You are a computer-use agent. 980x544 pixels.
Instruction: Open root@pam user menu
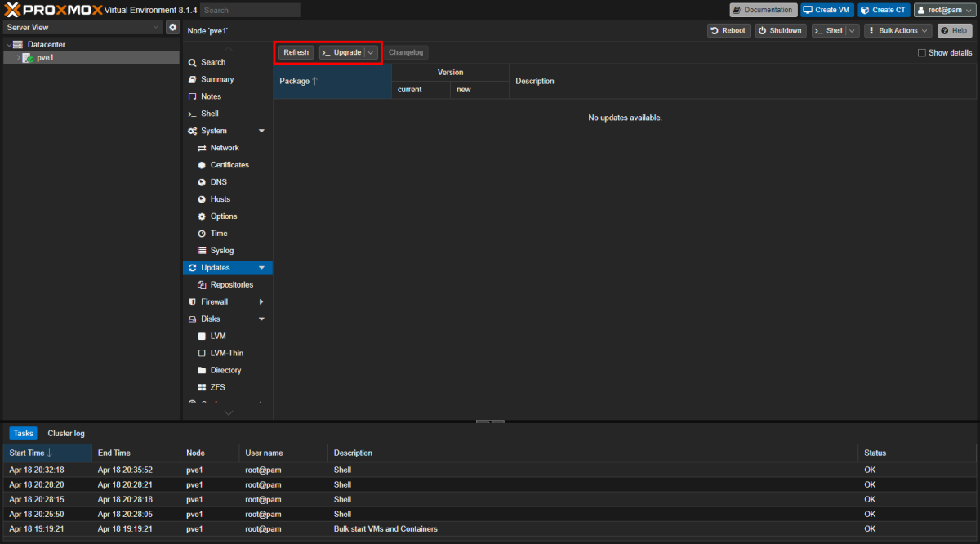[x=945, y=10]
